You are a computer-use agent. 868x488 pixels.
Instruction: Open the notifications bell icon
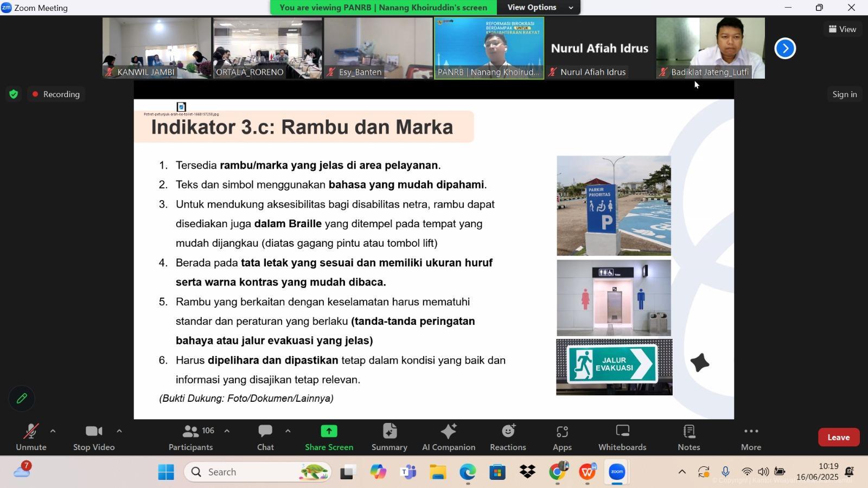pos(850,472)
